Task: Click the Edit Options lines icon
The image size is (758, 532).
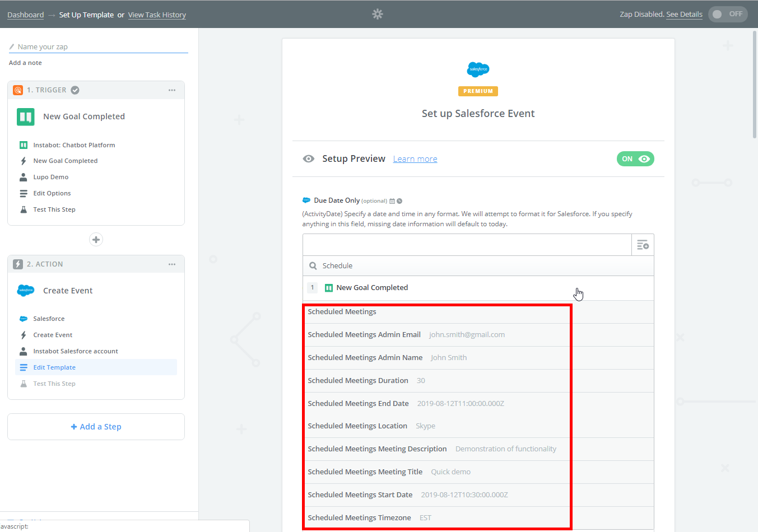Action: click(x=24, y=193)
